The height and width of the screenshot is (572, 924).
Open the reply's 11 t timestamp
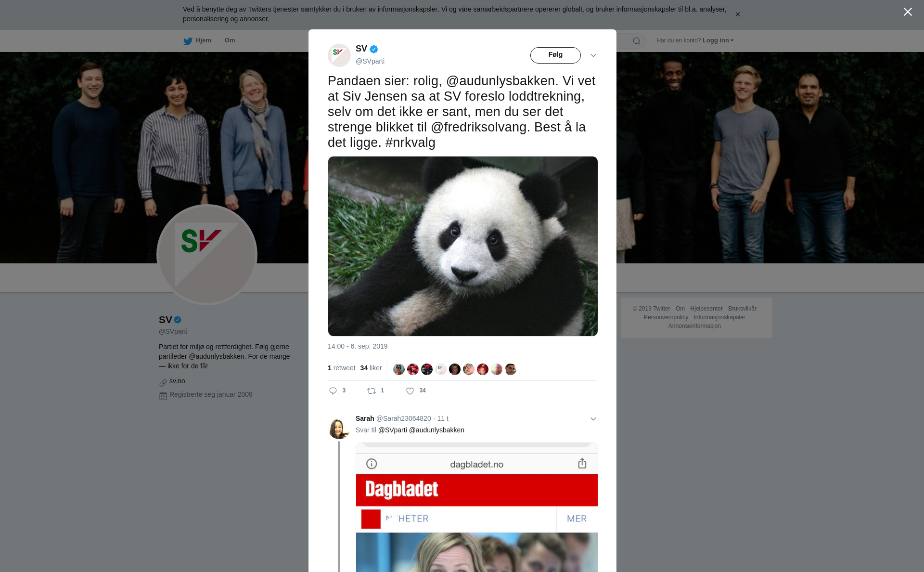[443, 418]
